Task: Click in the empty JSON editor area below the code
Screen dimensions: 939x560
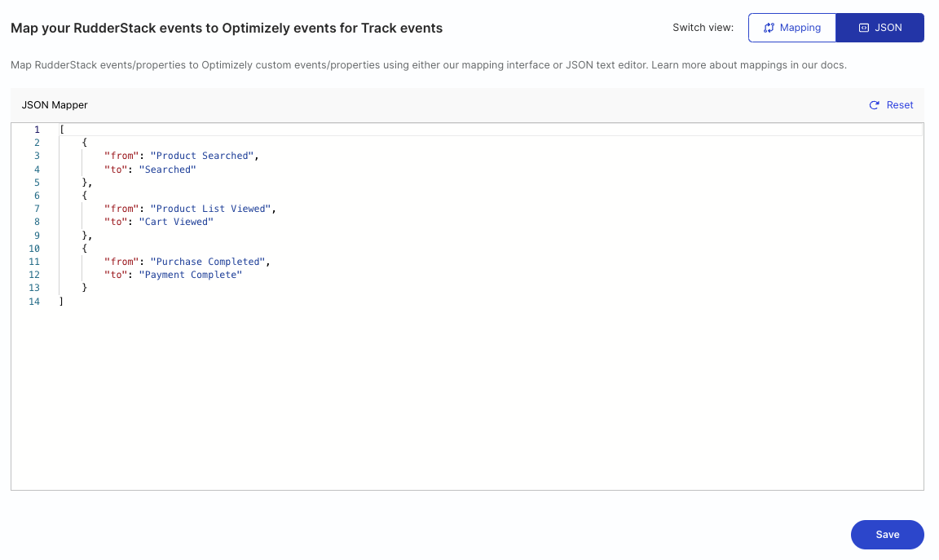Action: point(467,399)
